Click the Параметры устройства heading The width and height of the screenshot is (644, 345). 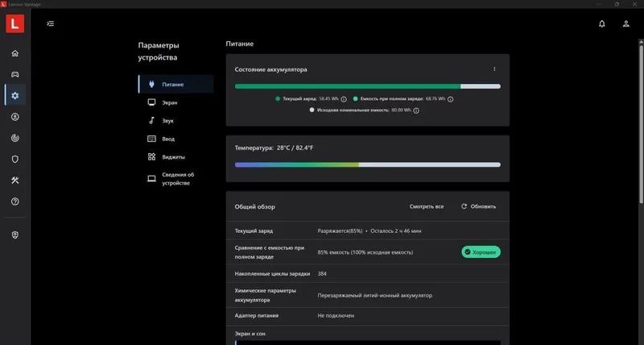tap(159, 52)
